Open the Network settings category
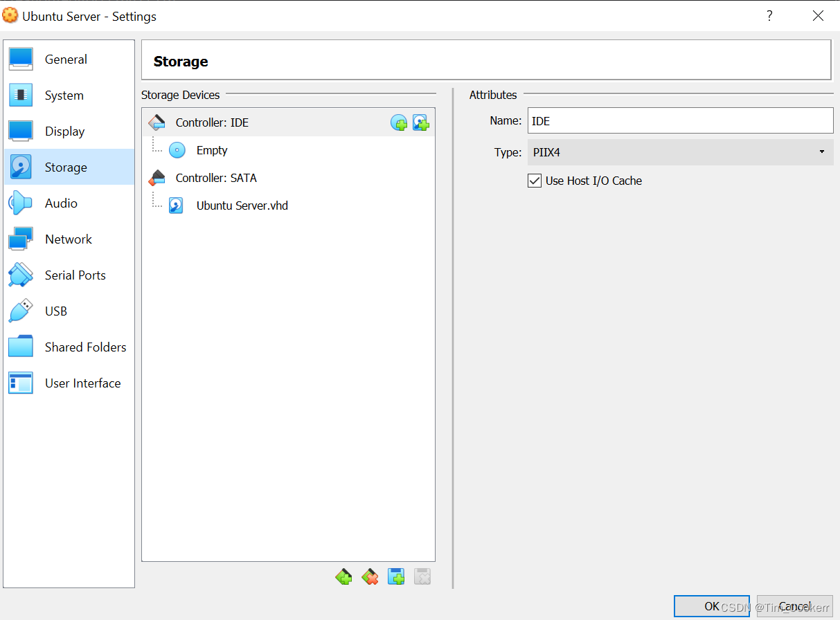 [69, 239]
